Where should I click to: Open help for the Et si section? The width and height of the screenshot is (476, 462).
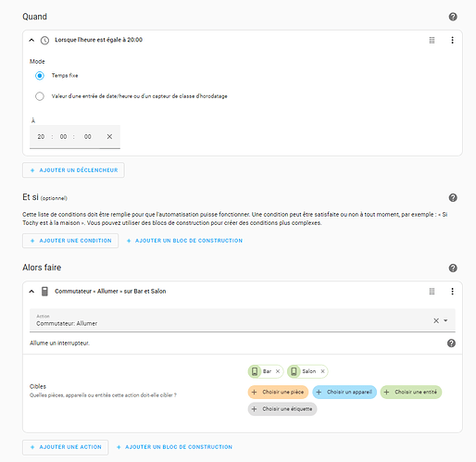pos(453,198)
